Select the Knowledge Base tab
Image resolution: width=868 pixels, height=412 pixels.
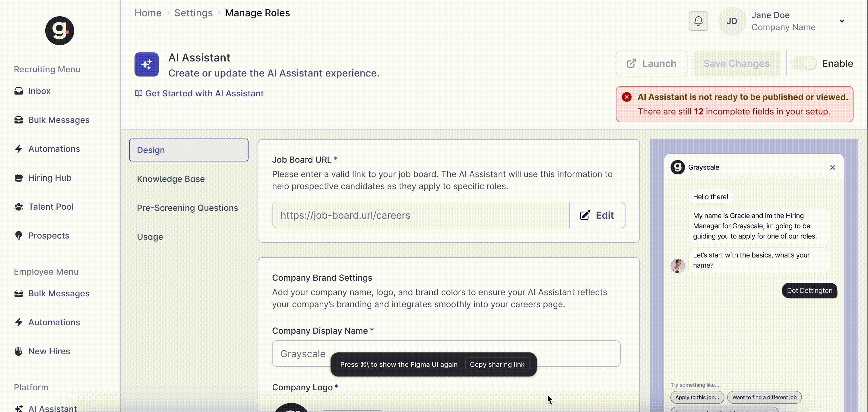(x=170, y=179)
